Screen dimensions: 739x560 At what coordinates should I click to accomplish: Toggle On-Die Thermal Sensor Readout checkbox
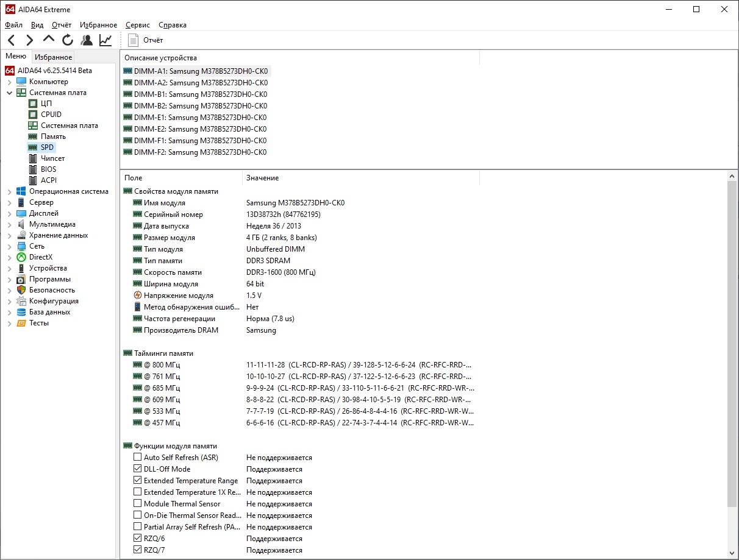point(137,516)
